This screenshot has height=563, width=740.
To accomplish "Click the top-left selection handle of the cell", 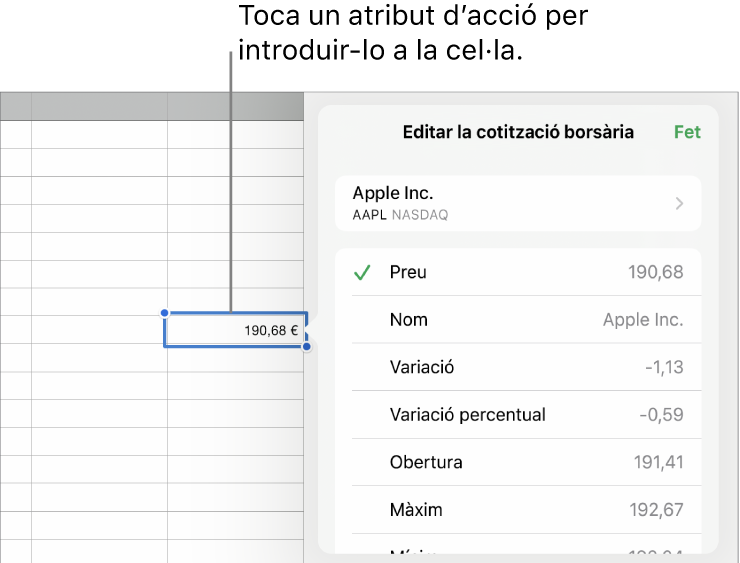I will pos(164,312).
